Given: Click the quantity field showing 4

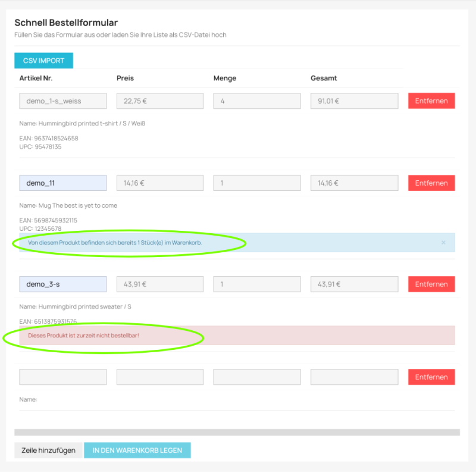Looking at the screenshot, I should coord(256,101).
